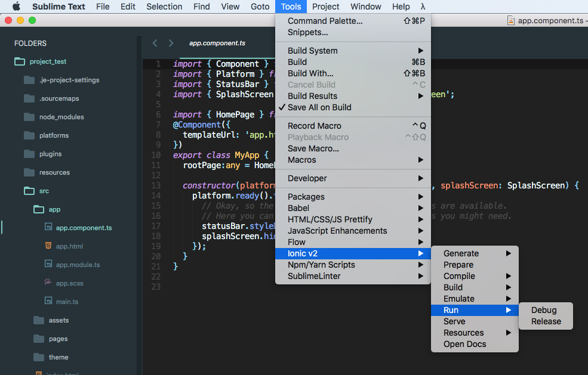Click the pages folder icon
Screen dimensions: 588x375
(x=39, y=339)
